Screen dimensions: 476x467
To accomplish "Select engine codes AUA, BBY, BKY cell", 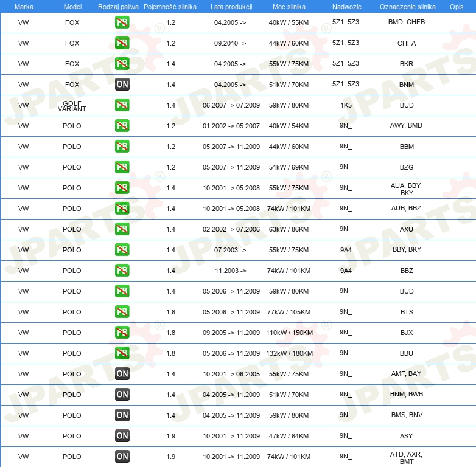I will 406,189.
